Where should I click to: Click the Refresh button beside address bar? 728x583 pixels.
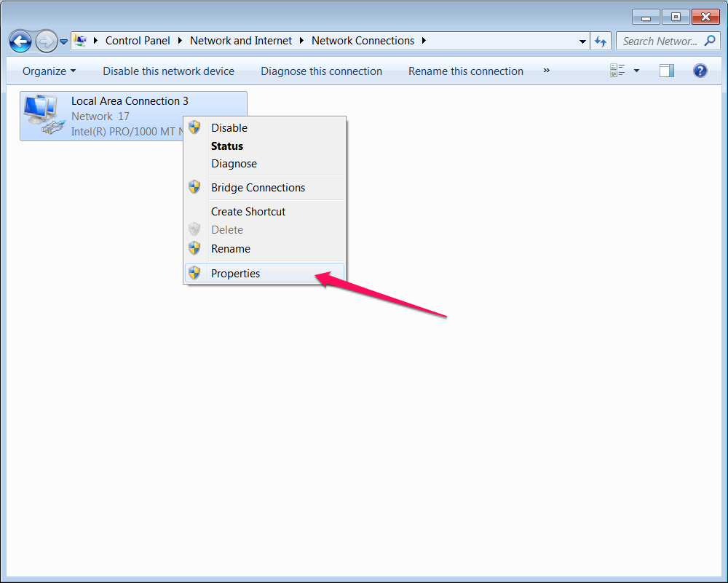pyautogui.click(x=601, y=41)
